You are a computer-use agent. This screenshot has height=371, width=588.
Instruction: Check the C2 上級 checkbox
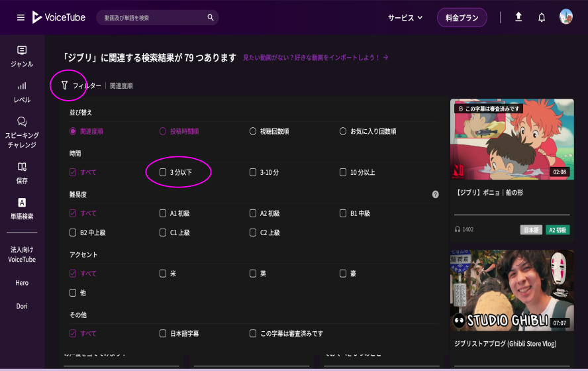[x=253, y=233]
